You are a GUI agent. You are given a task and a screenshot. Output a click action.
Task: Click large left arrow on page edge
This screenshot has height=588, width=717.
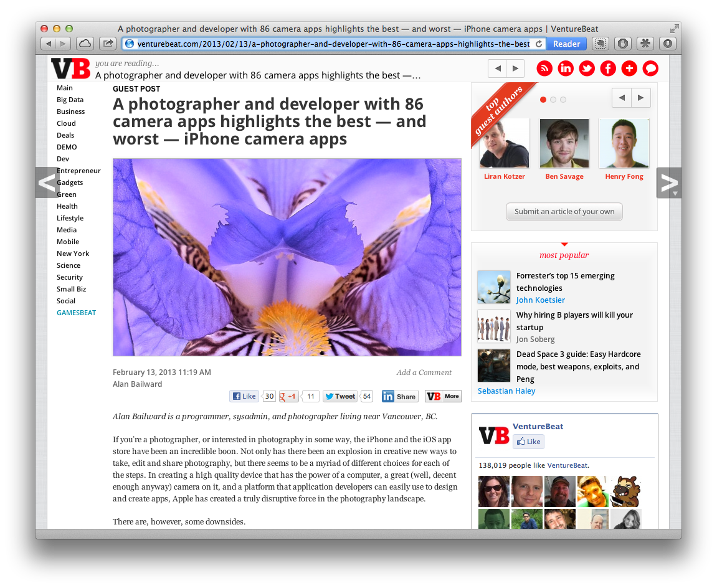pos(47,183)
